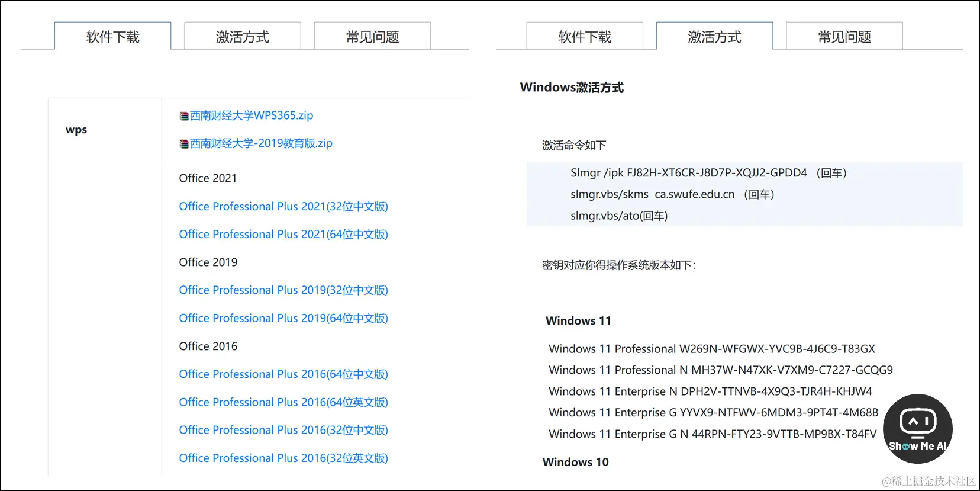
Task: Open the Show Me AI robot icon
Action: (917, 429)
